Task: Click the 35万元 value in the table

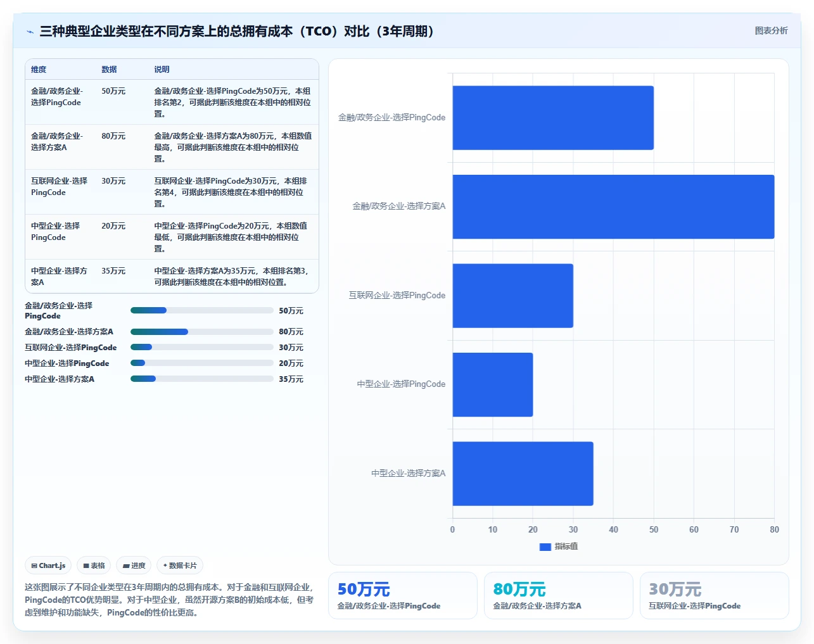Action: click(113, 271)
